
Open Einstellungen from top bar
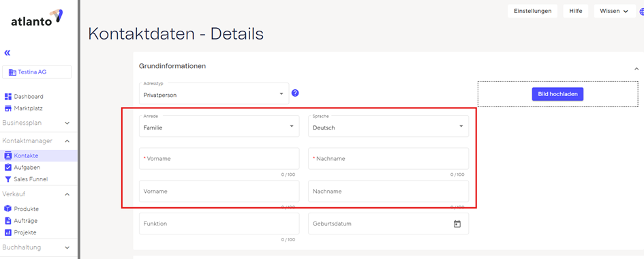pyautogui.click(x=532, y=11)
